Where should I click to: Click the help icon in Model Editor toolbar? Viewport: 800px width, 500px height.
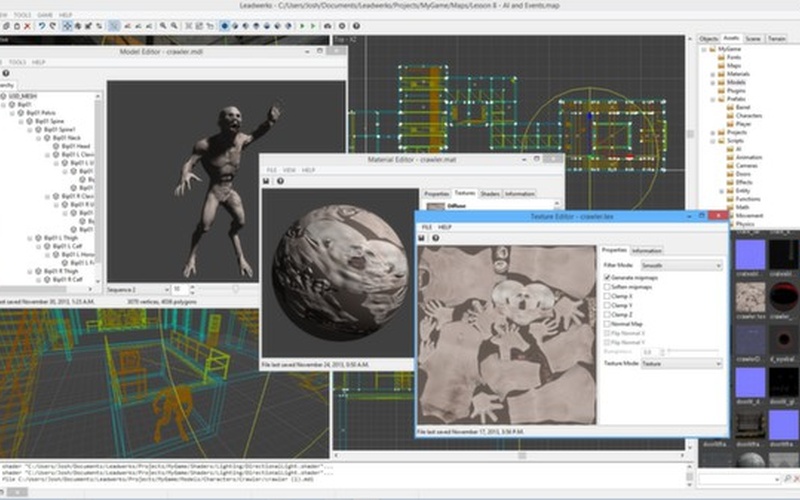pos(5,73)
